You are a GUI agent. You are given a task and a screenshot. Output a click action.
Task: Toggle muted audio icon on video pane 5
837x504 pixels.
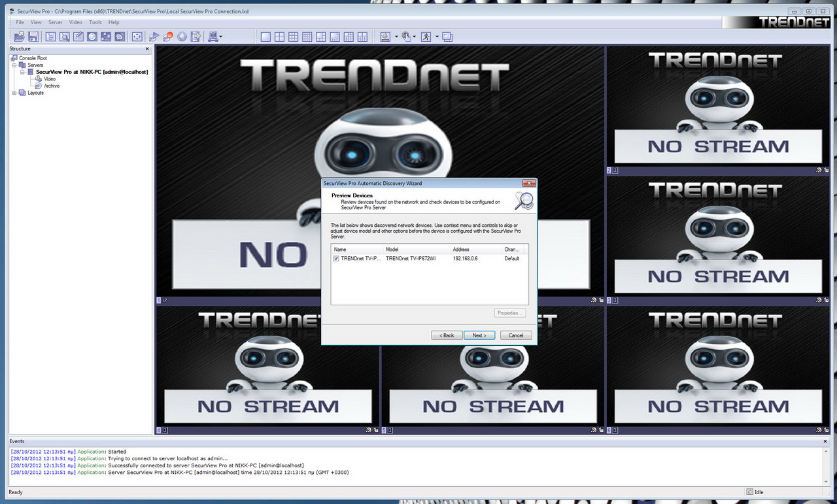[594, 430]
